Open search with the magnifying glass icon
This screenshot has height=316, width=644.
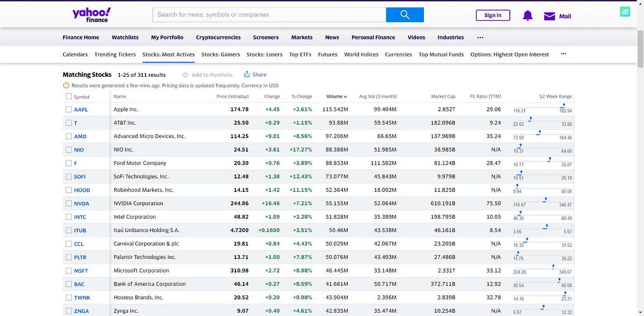tap(405, 15)
